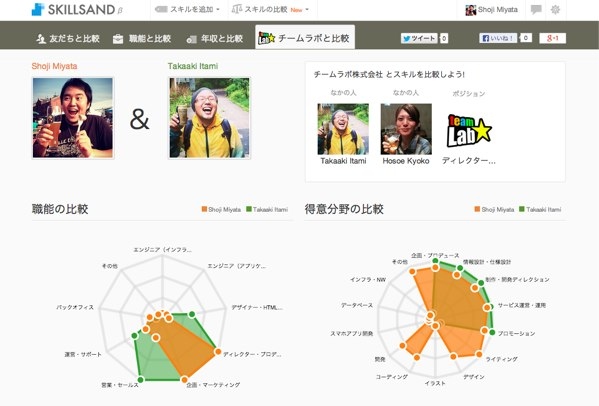
Task: Click the 職能の比較 heading
Action: click(x=60, y=209)
